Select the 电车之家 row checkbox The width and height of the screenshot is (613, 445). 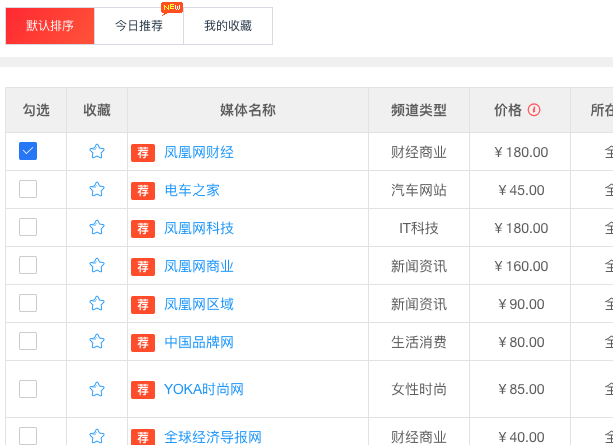(x=28, y=189)
